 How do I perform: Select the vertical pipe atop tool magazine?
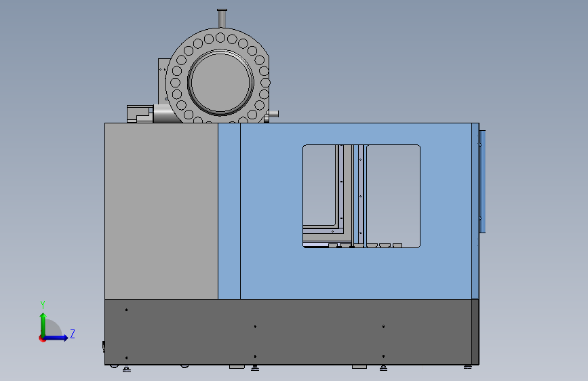point(222,18)
